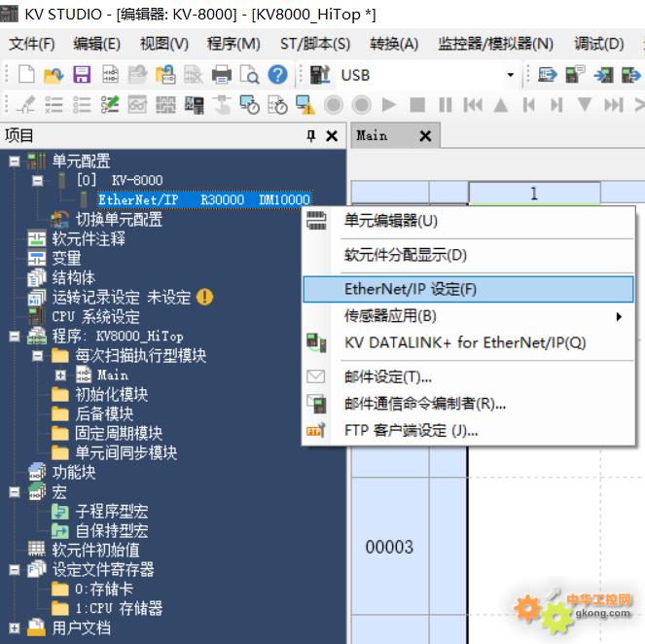645x644 pixels.
Task: Switch to the Main tab
Action: pyautogui.click(x=372, y=135)
